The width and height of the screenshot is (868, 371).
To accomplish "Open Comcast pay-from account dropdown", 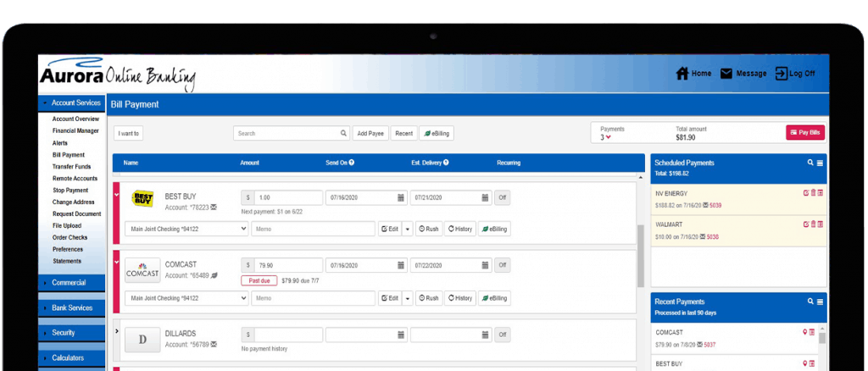I will pyautogui.click(x=186, y=298).
